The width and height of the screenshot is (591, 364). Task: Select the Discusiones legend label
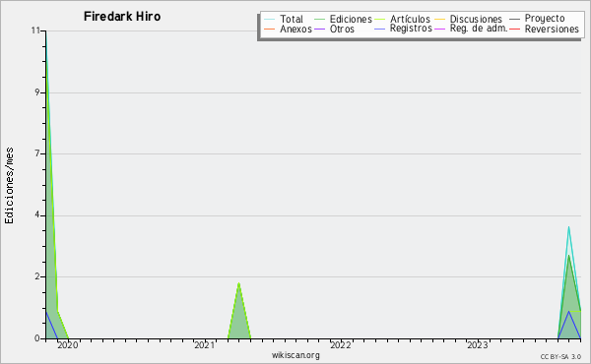476,19
